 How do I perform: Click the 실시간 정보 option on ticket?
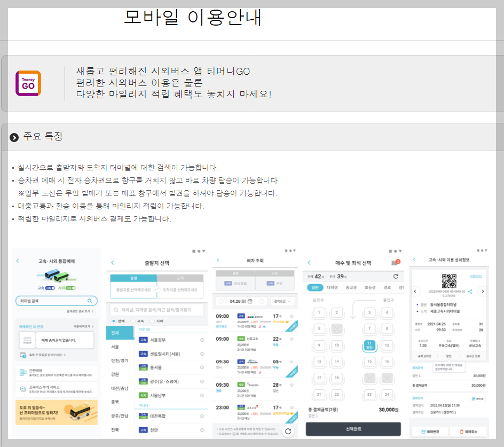point(473,356)
